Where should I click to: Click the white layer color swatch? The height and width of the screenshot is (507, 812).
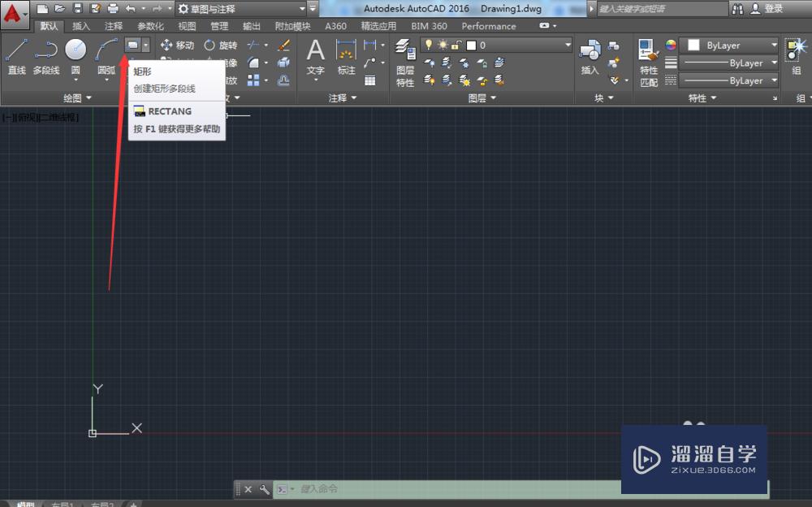pyautogui.click(x=471, y=45)
